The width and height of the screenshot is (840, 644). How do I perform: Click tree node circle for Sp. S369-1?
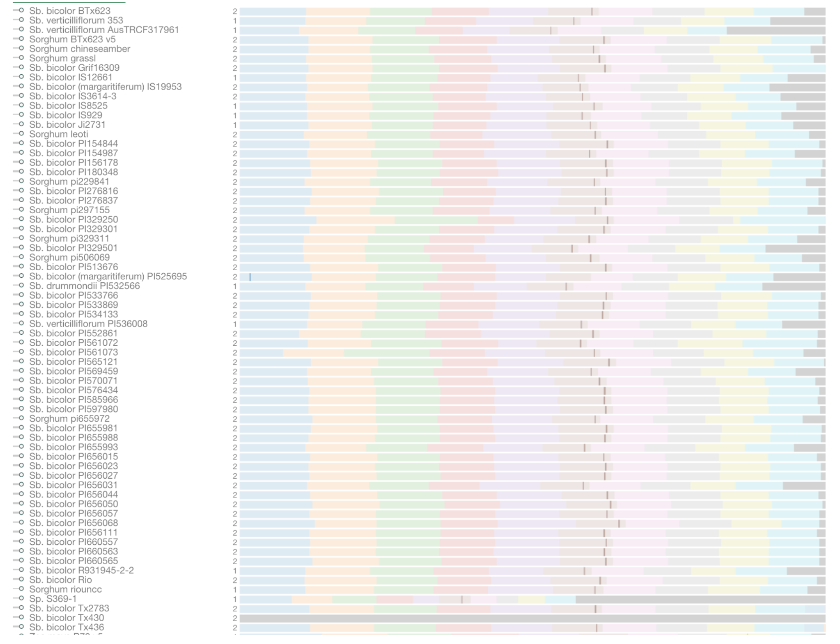[x=21, y=599]
